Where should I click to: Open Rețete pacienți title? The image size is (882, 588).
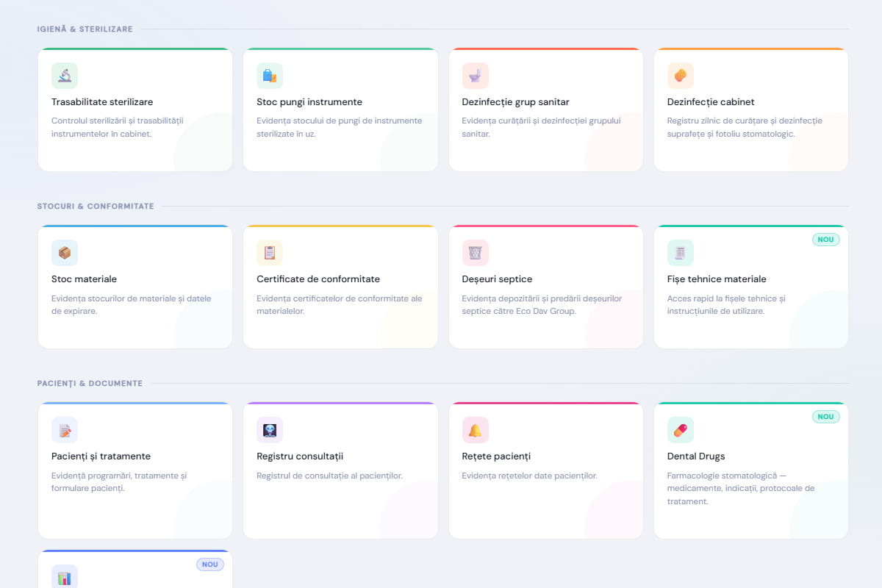pyautogui.click(x=496, y=456)
